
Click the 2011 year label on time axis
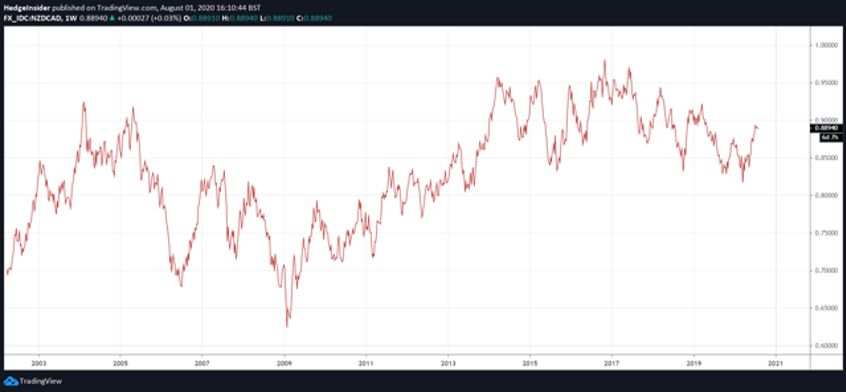click(x=366, y=363)
